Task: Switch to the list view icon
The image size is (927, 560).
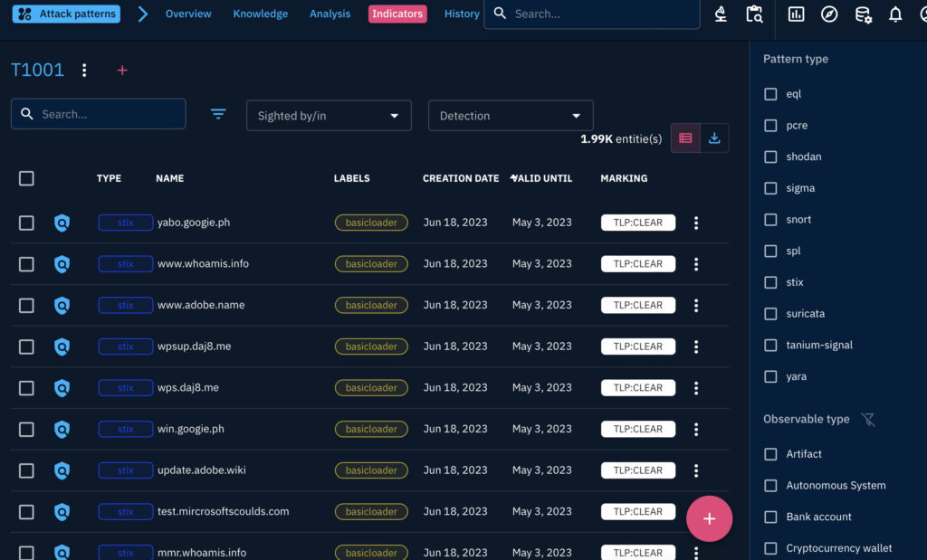Action: (685, 138)
